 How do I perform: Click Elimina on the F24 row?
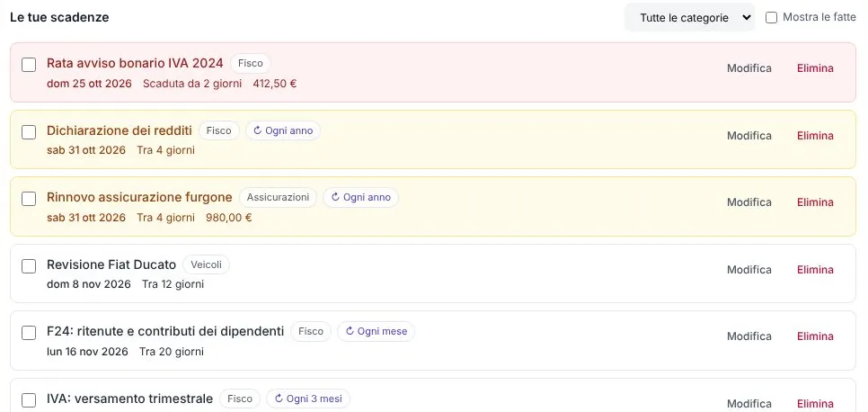tap(815, 336)
